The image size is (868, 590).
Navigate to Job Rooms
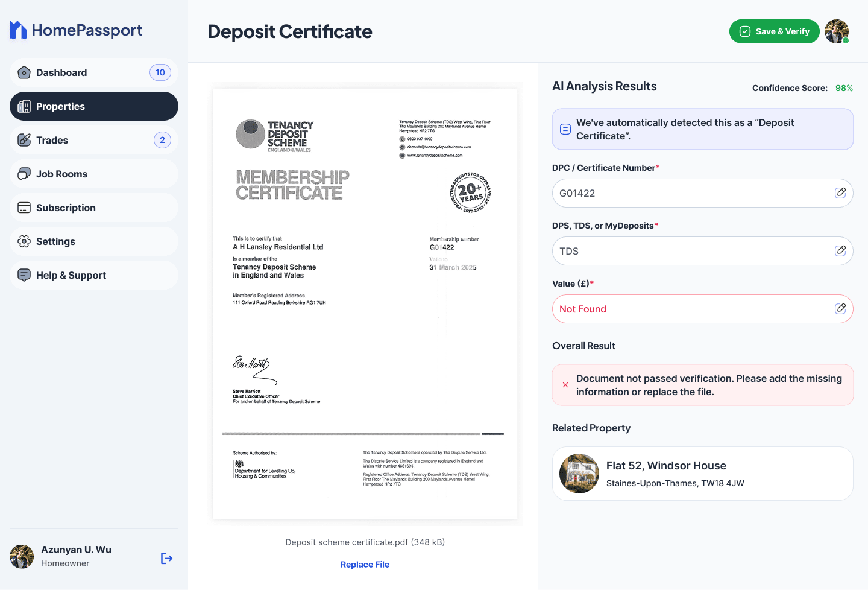click(94, 174)
